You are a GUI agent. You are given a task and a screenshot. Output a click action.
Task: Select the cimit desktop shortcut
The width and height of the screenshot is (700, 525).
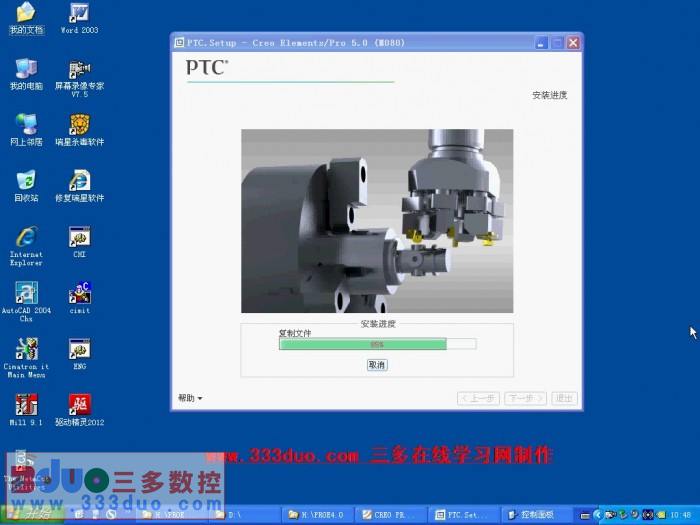click(x=79, y=297)
